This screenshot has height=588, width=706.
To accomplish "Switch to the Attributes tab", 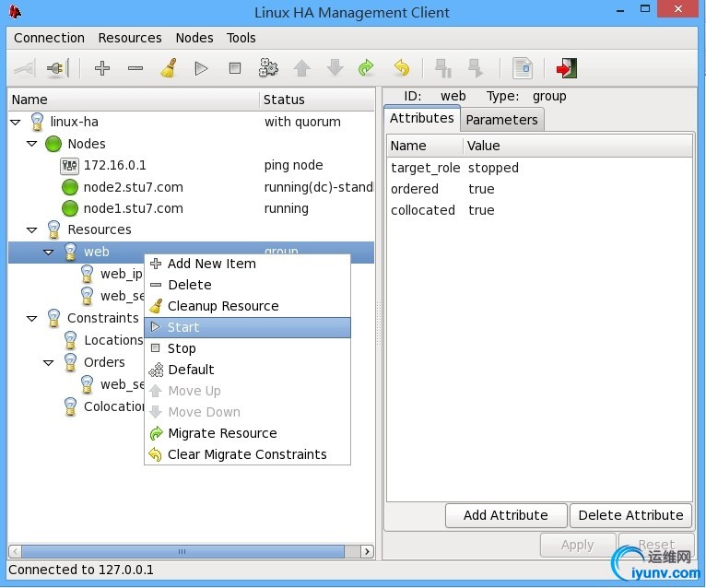I will [x=422, y=118].
